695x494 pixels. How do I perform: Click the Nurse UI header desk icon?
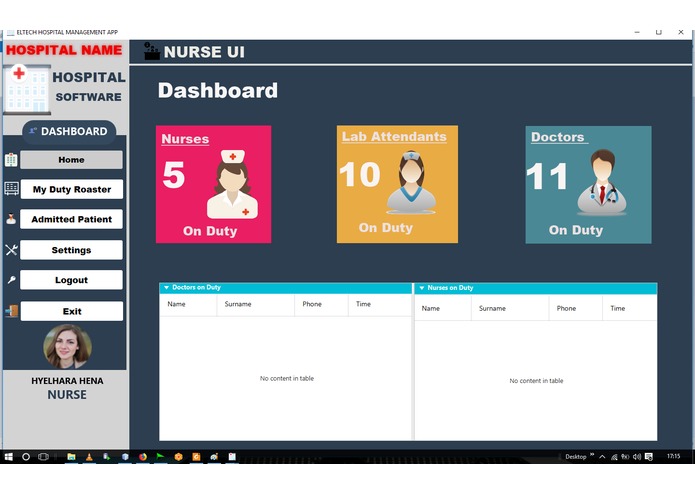152,51
